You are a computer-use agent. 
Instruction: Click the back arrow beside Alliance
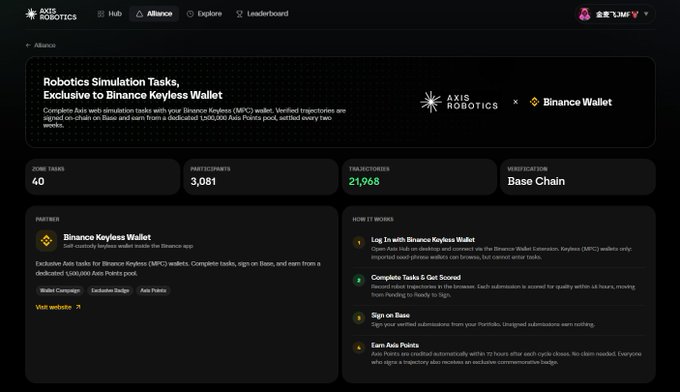tap(28, 45)
